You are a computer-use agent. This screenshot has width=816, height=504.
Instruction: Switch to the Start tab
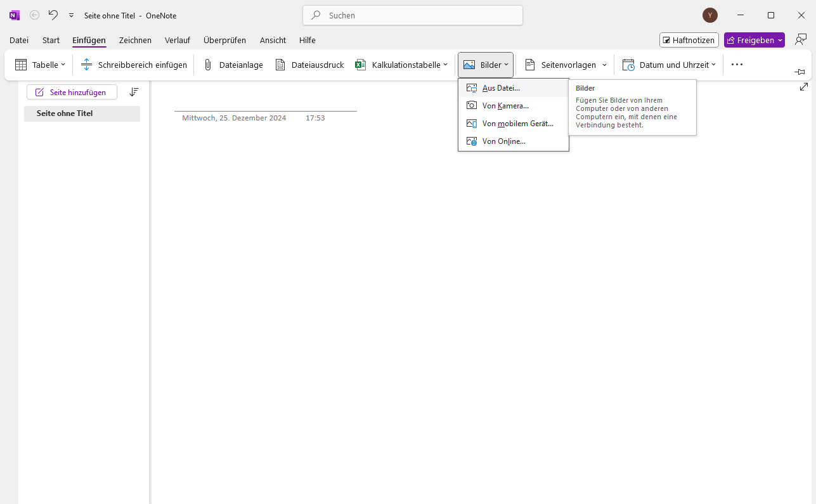click(51, 40)
